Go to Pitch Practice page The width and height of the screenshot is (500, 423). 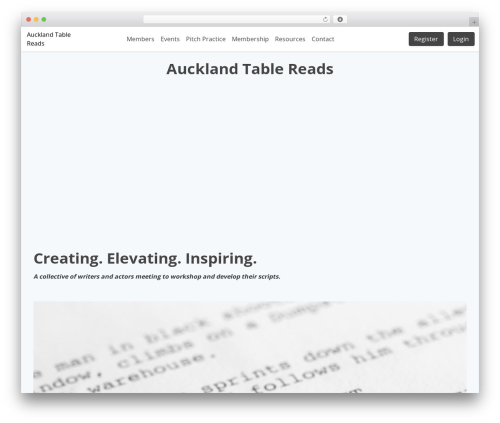click(x=206, y=39)
